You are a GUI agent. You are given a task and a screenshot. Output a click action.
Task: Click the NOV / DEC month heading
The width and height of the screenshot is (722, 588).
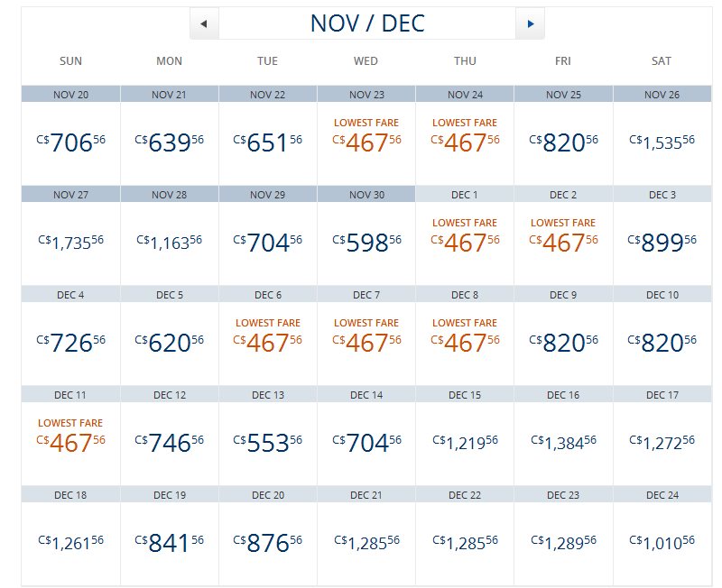tap(367, 23)
